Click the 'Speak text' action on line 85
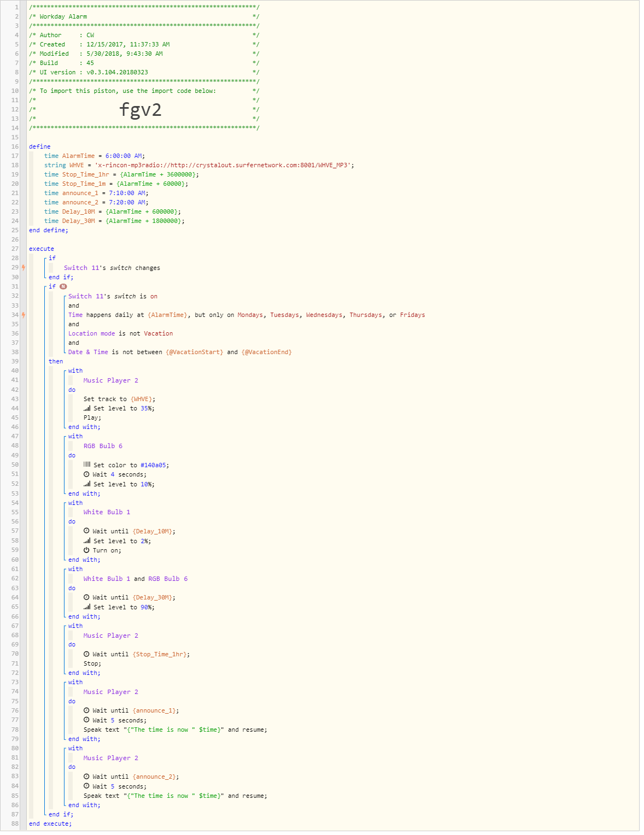 (175, 796)
